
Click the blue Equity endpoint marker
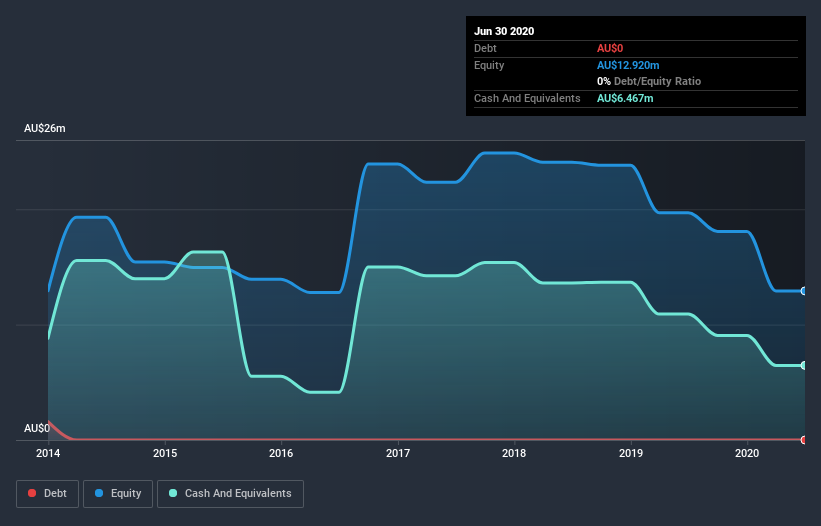pos(804,291)
